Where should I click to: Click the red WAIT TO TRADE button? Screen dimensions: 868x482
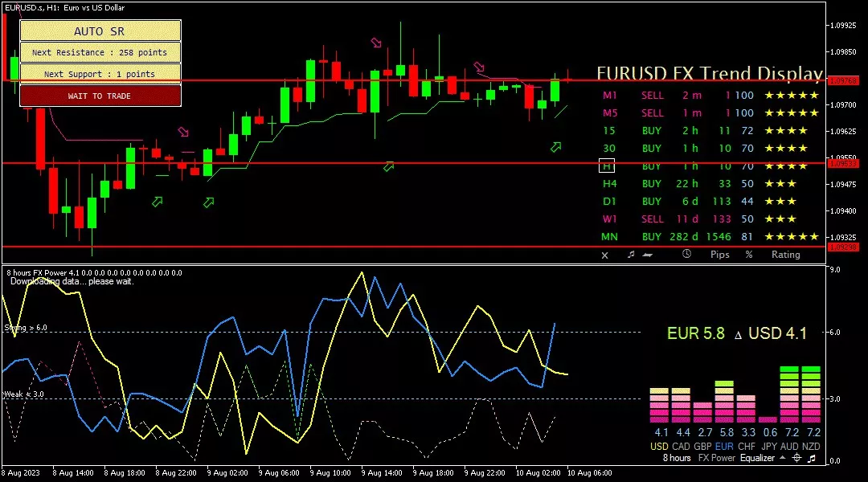tap(100, 96)
